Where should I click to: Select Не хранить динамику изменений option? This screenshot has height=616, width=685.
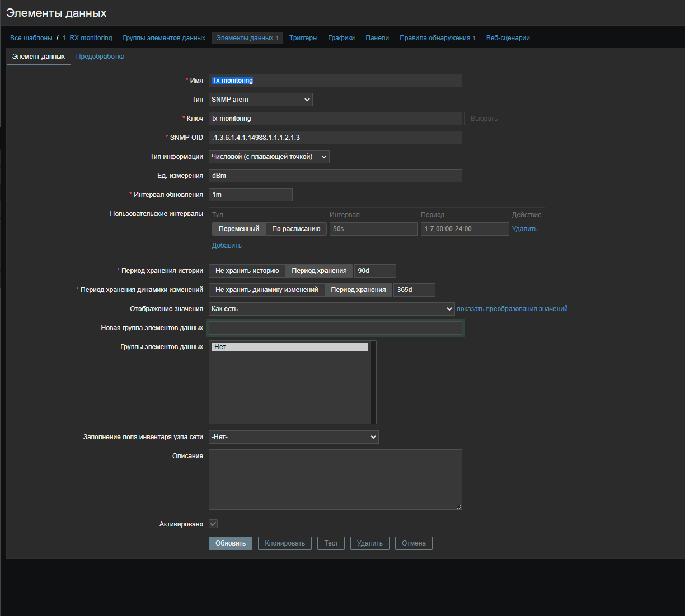[x=266, y=290]
